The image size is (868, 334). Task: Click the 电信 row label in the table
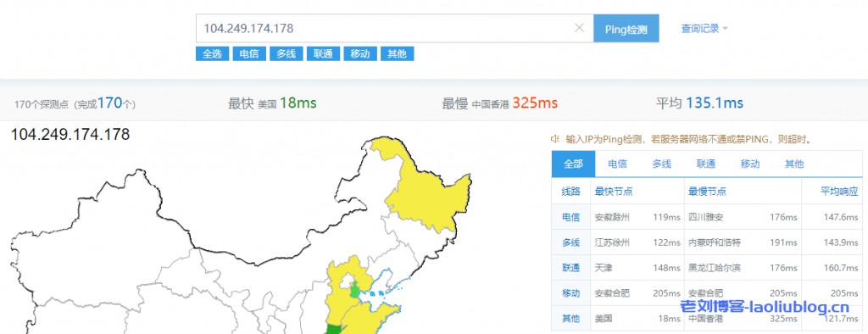tap(571, 217)
